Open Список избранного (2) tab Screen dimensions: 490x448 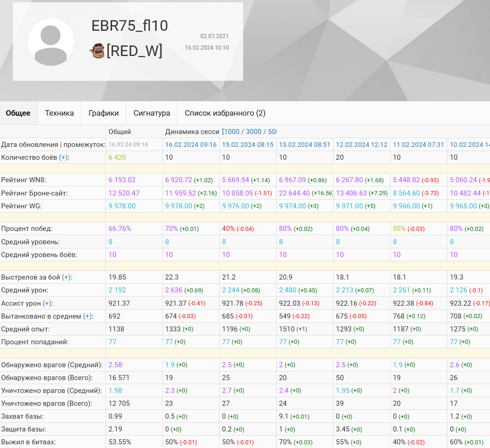[225, 113]
